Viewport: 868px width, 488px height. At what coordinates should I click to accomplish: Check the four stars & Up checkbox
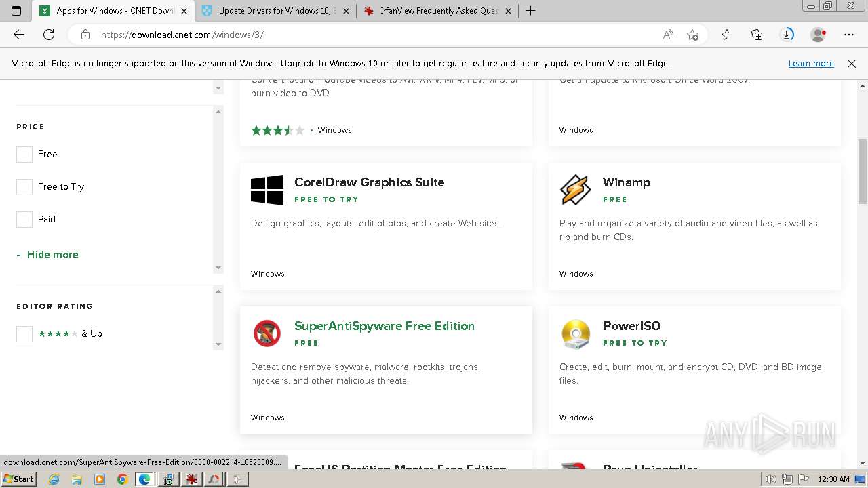coord(24,334)
